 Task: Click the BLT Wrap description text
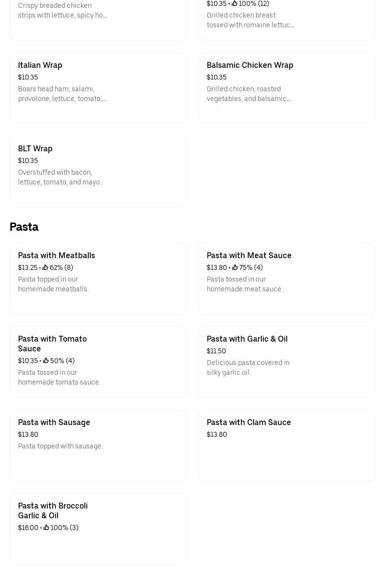click(x=59, y=177)
